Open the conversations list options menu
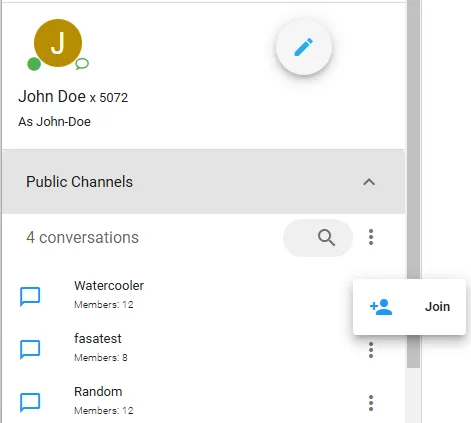Image resolution: width=471 pixels, height=423 pixels. tap(371, 237)
